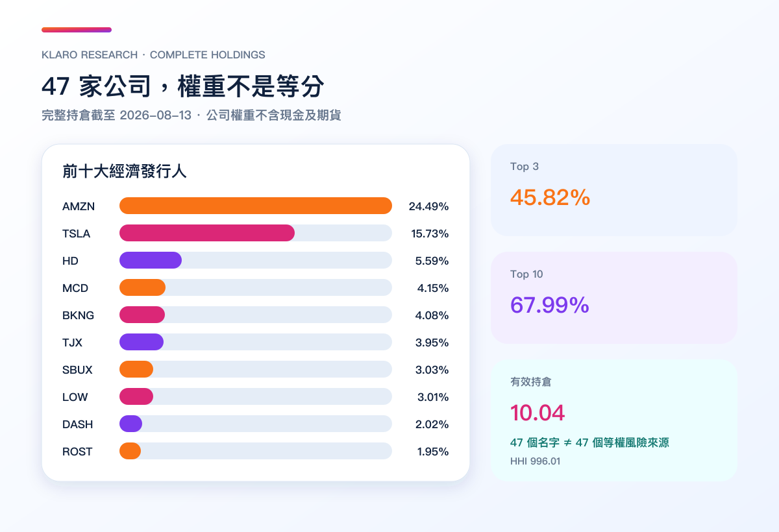Select the LOW weight bar

136,396
